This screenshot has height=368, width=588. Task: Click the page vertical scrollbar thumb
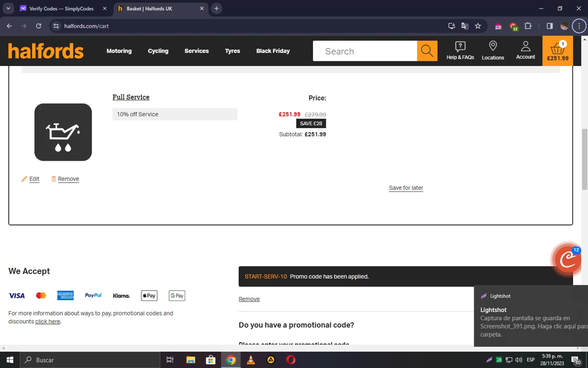pos(584,159)
